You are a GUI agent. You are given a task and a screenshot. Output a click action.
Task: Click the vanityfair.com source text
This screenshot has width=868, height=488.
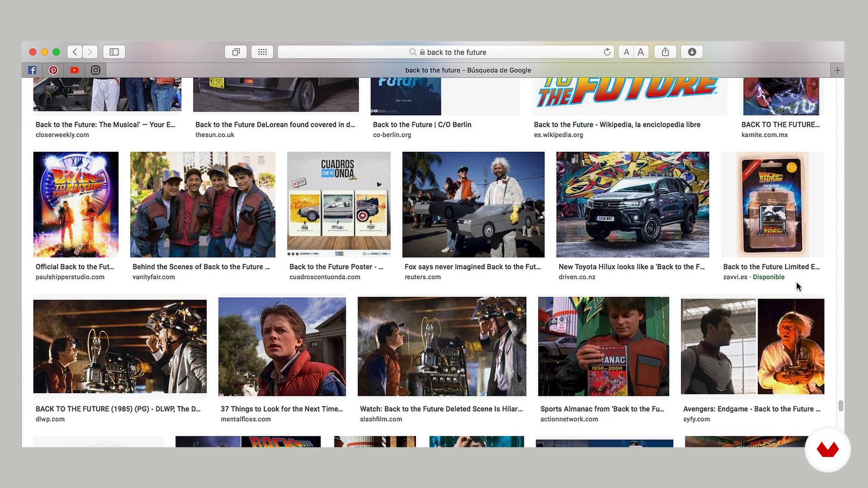154,277
